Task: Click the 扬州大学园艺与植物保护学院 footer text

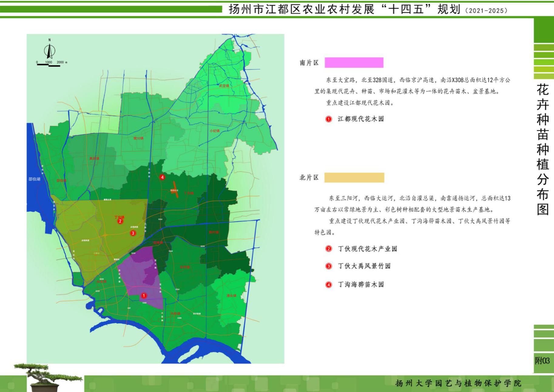Action: pos(458,383)
